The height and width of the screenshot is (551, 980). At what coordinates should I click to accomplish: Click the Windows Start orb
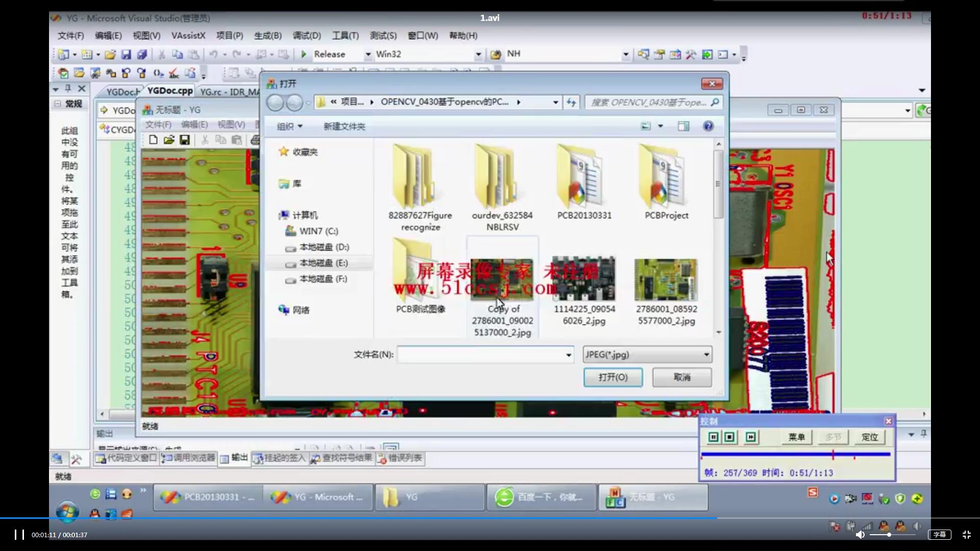(x=67, y=511)
